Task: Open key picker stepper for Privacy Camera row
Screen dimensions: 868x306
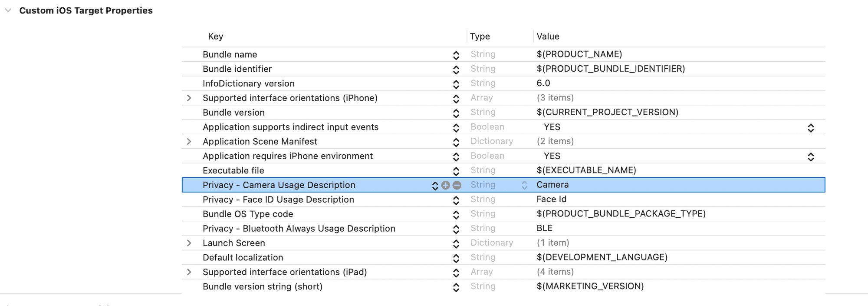Action: [x=435, y=186]
